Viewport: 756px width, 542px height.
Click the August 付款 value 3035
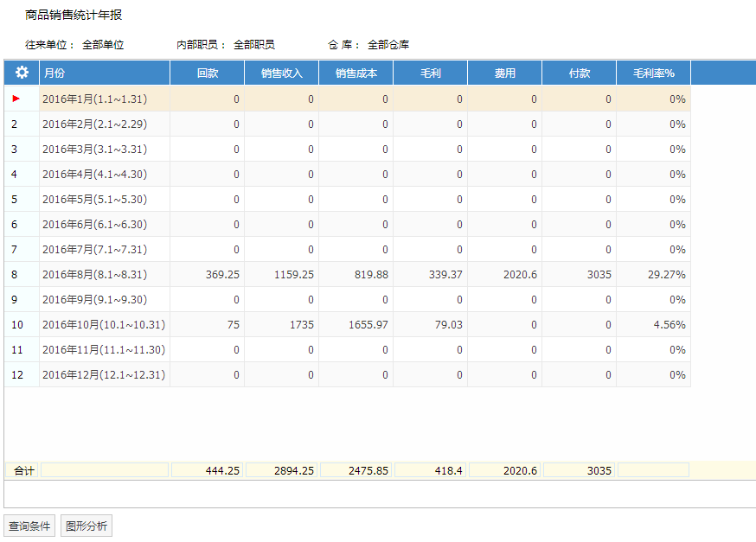coord(599,275)
